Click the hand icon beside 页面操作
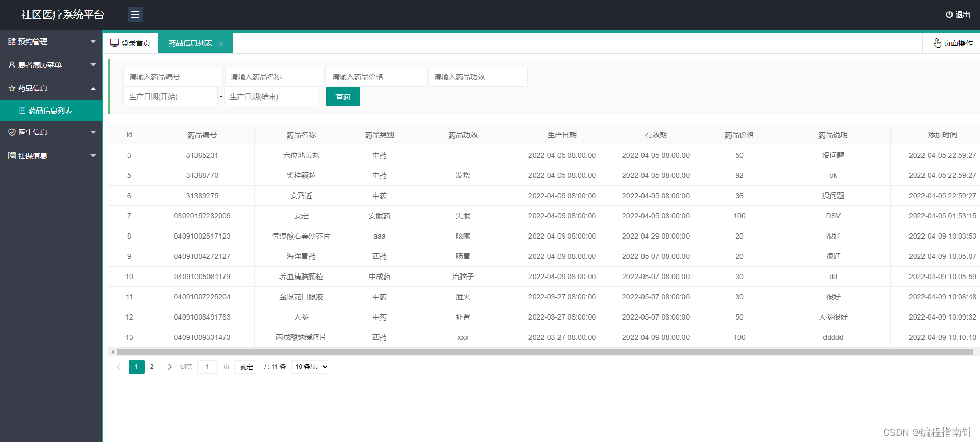The image size is (980, 442). click(x=937, y=43)
